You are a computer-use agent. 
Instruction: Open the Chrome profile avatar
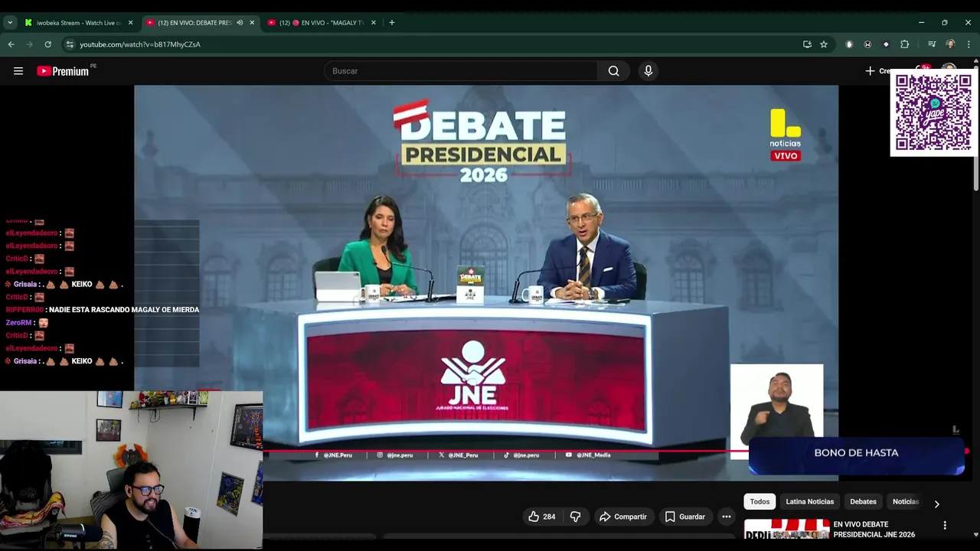[x=950, y=44]
